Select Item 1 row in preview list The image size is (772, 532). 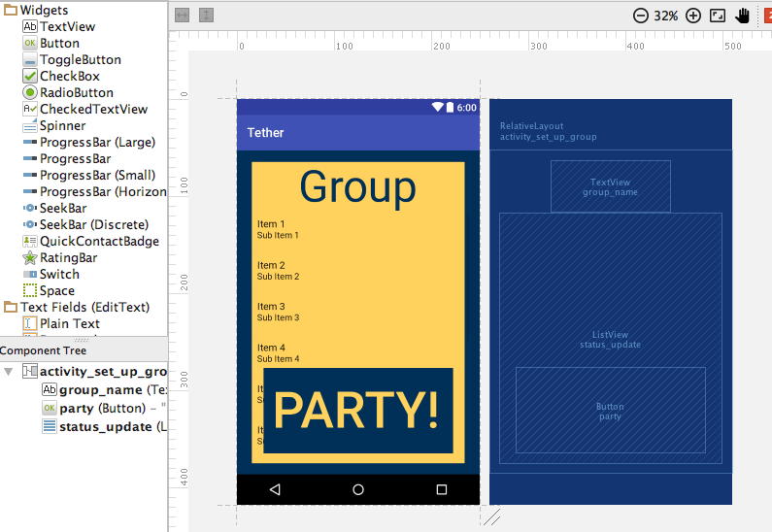tap(358, 229)
